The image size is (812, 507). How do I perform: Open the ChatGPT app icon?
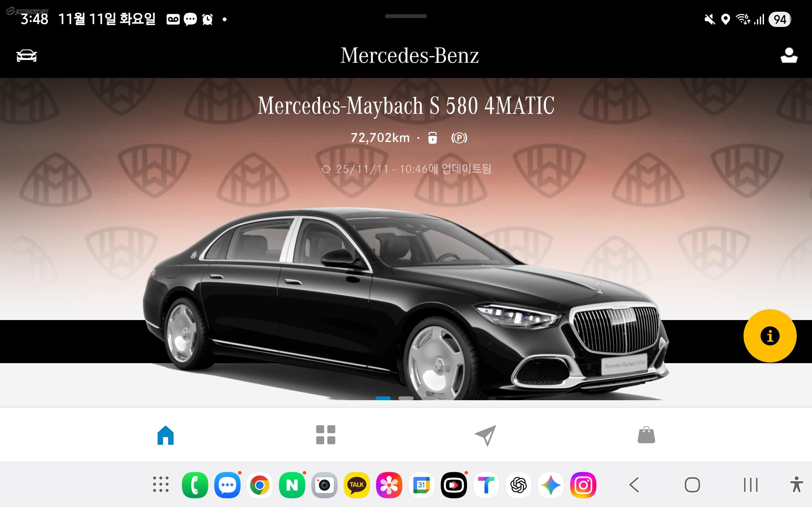(x=518, y=485)
